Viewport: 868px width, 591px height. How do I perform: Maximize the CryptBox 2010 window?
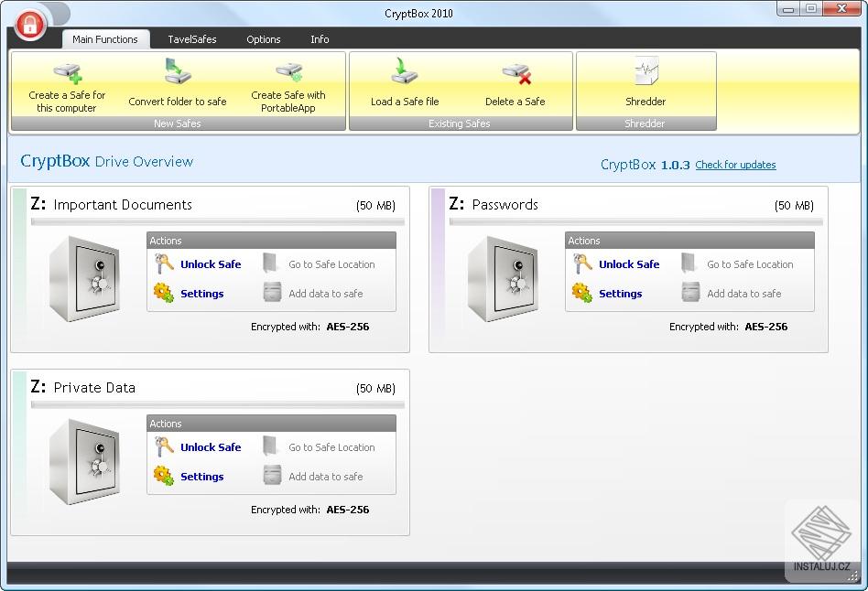tap(811, 9)
